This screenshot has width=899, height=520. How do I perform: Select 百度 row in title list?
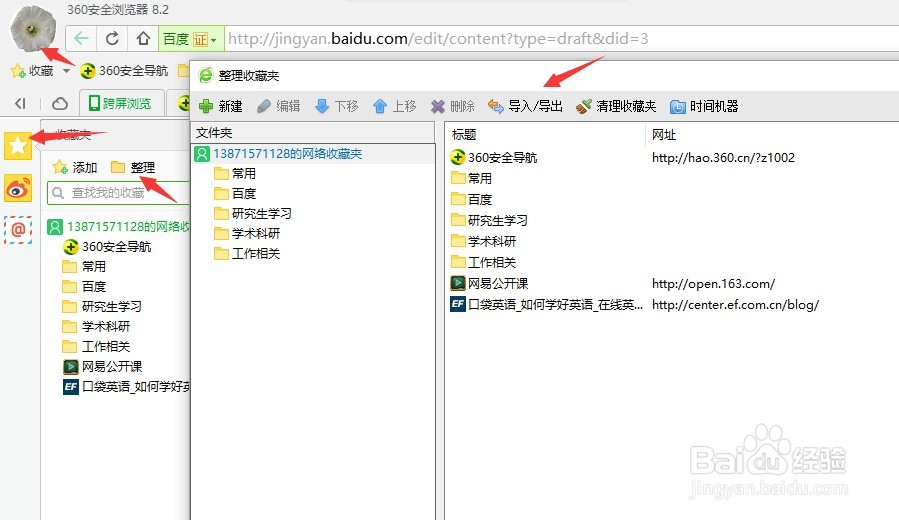point(471,200)
